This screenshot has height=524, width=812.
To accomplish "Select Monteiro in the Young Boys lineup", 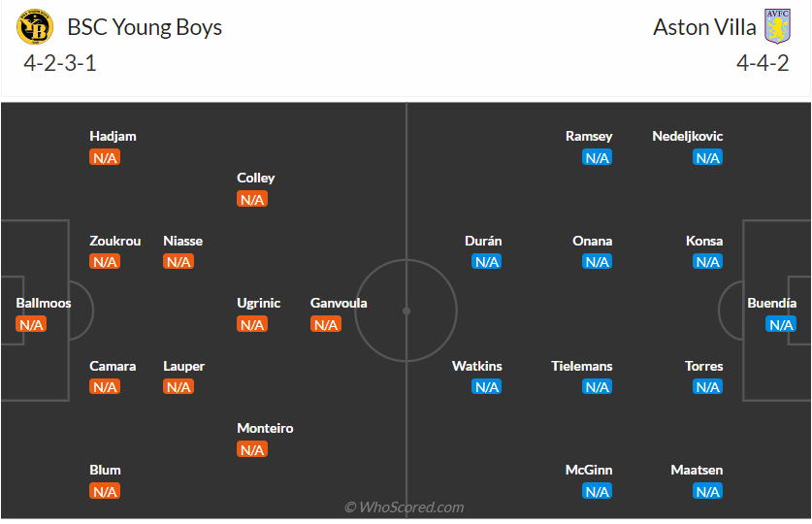I will [265, 429].
